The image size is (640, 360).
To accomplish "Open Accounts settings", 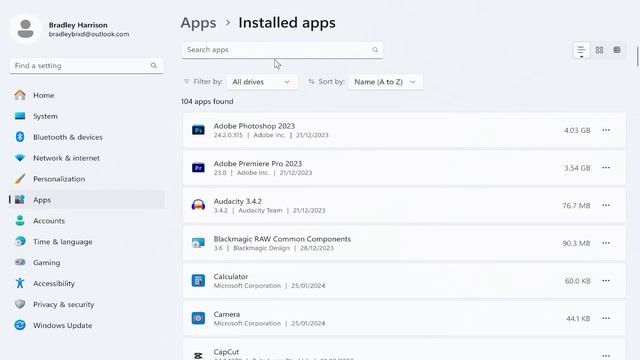I will pyautogui.click(x=87, y=221).
